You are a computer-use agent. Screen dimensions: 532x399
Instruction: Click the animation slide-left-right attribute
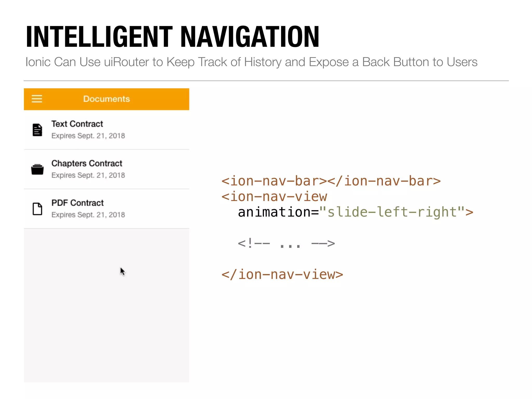tap(356, 212)
